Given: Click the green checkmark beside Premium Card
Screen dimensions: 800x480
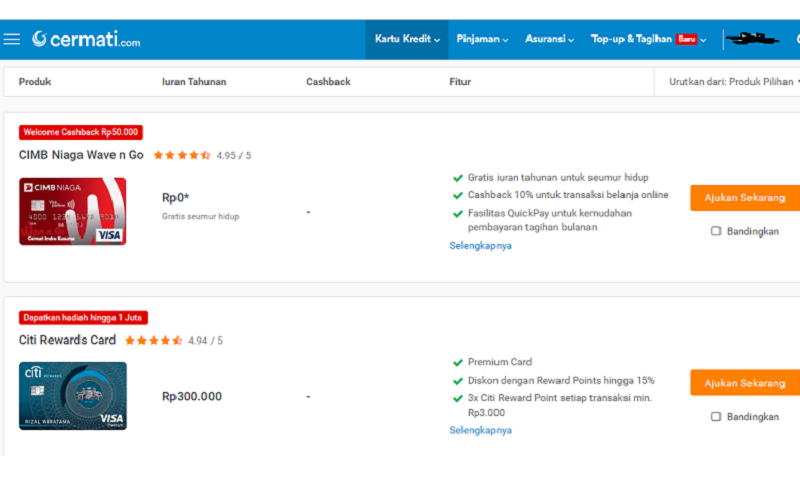Looking at the screenshot, I should click(458, 362).
